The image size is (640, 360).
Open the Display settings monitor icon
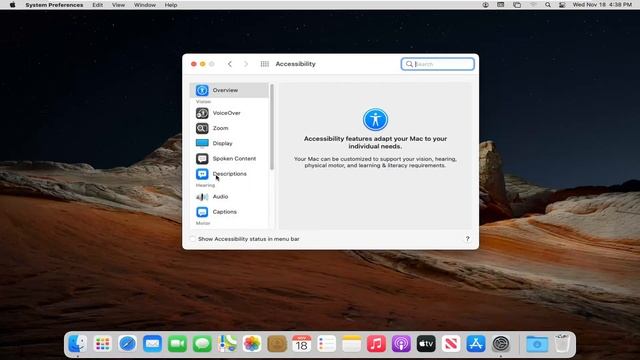pos(202,143)
